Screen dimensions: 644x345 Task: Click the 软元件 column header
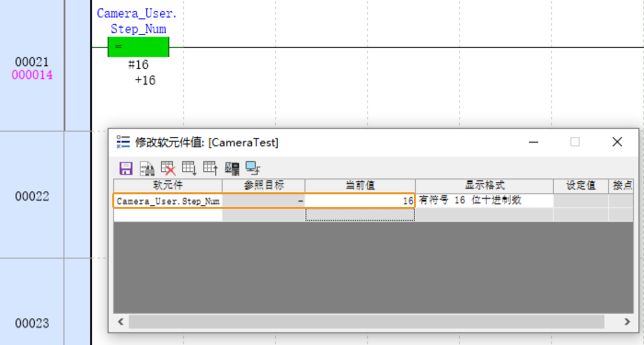(168, 186)
